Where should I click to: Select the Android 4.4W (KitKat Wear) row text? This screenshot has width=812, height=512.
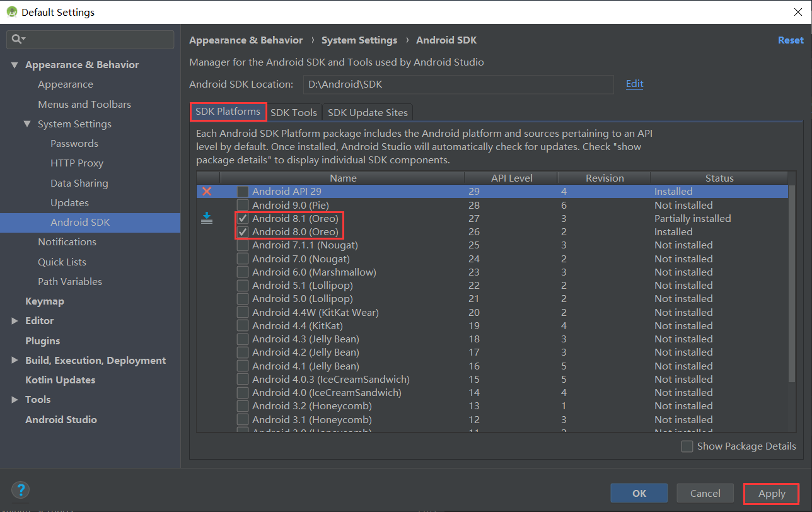pos(315,312)
